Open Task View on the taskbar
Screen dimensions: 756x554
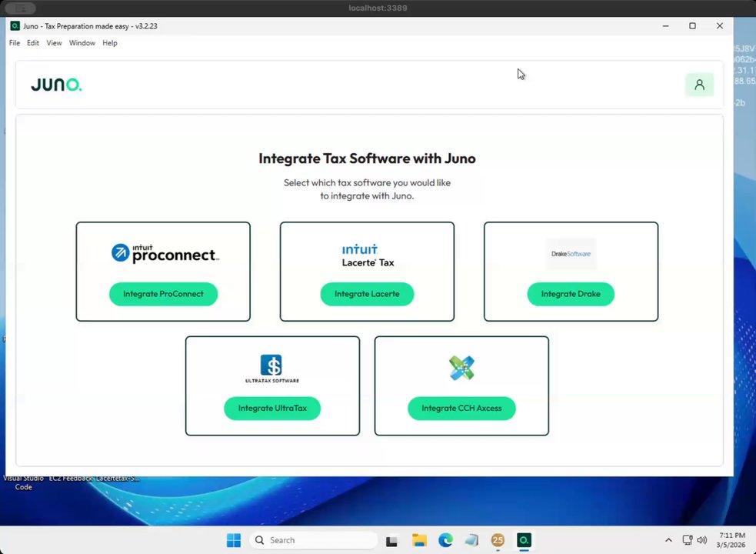[x=391, y=540]
